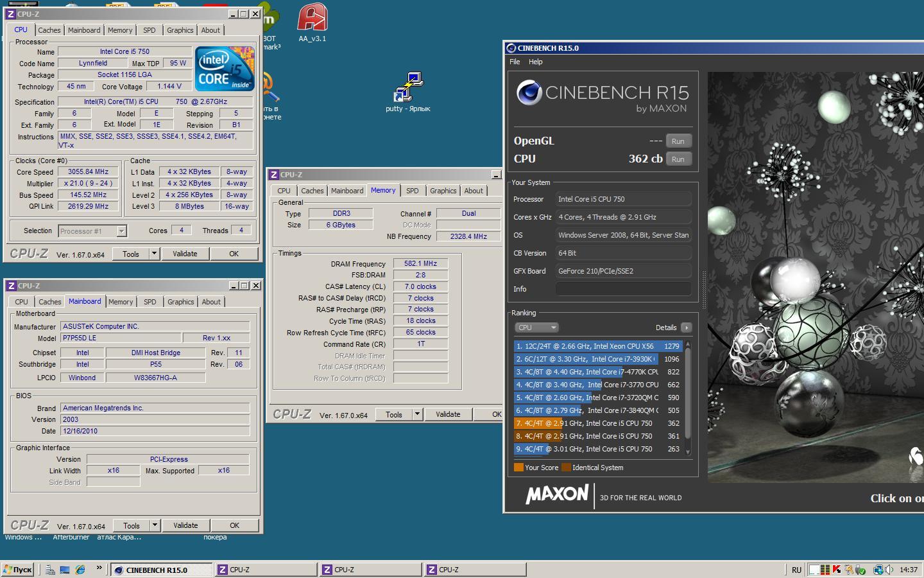
Task: Click the motherboard model P7P55D LE
Action: click(121, 338)
